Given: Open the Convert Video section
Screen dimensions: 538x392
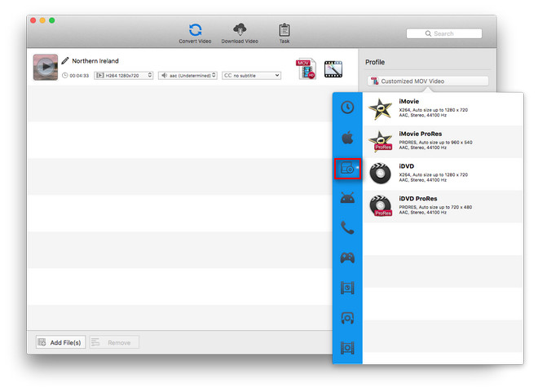Looking at the screenshot, I should [195, 33].
